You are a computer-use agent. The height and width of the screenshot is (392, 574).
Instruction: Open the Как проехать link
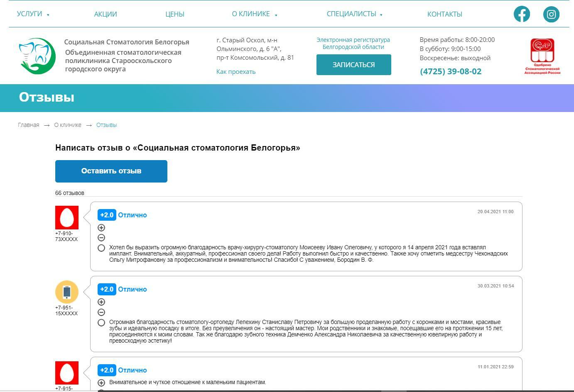click(x=236, y=72)
